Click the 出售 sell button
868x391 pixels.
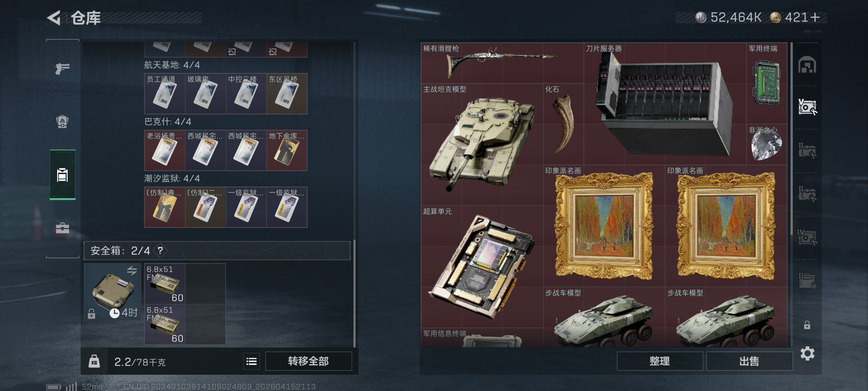pyautogui.click(x=749, y=361)
